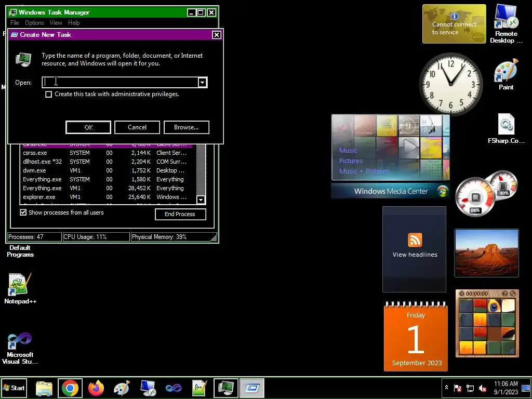
Task: Open the Paint desktop shortcut
Action: click(506, 74)
